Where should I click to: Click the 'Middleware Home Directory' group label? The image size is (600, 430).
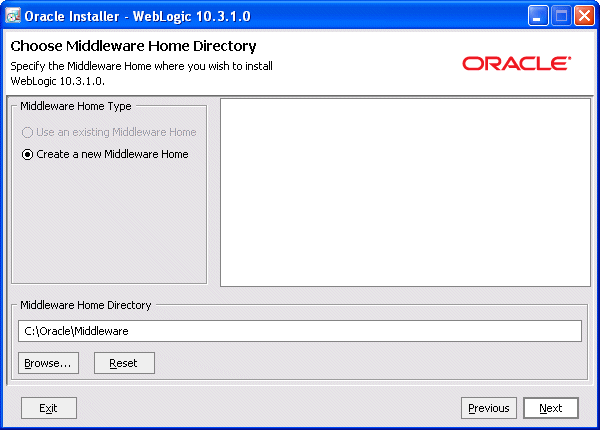click(86, 305)
